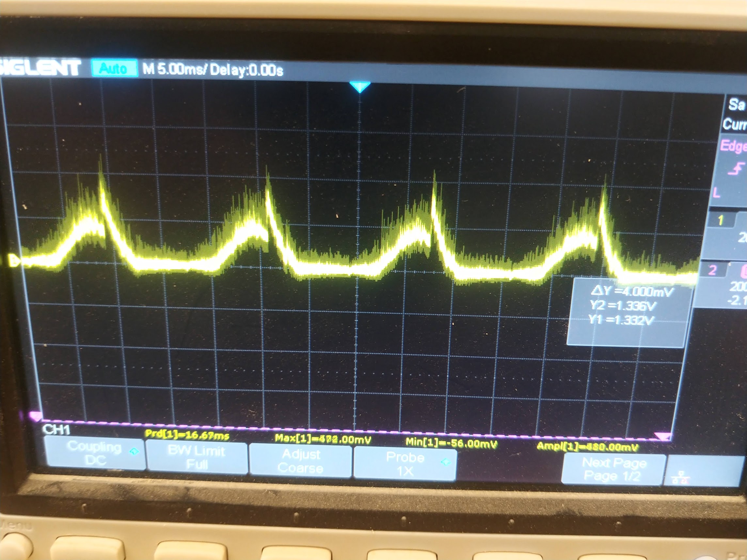This screenshot has height=560, width=747.
Task: Select the Adjust Coarse softkey
Action: [301, 461]
